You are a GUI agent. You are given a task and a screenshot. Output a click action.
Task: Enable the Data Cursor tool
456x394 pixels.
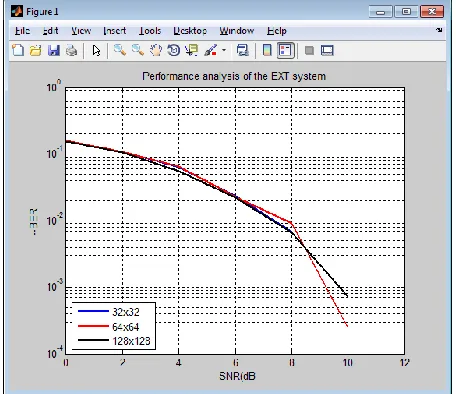192,50
